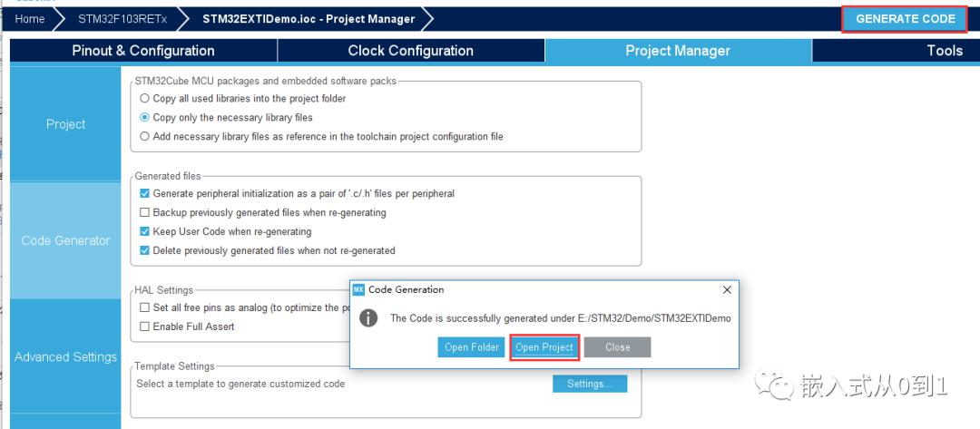Click the MX icon in dialog title
This screenshot has width=980, height=429.
(358, 289)
